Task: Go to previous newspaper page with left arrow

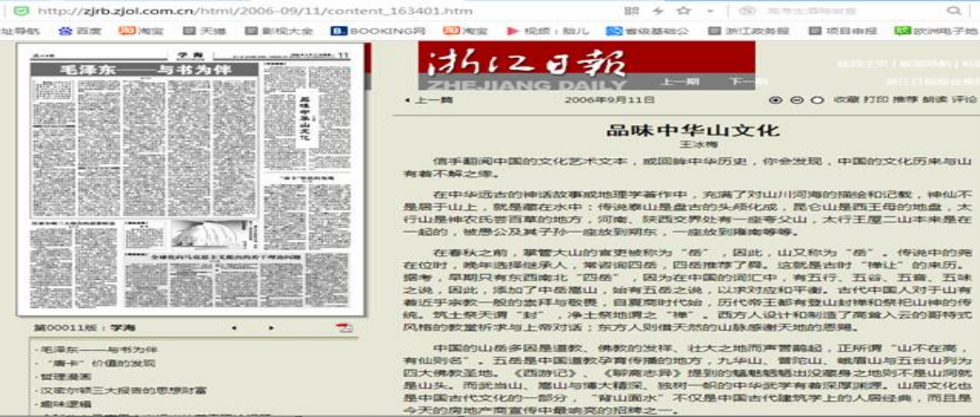Action: point(234,328)
